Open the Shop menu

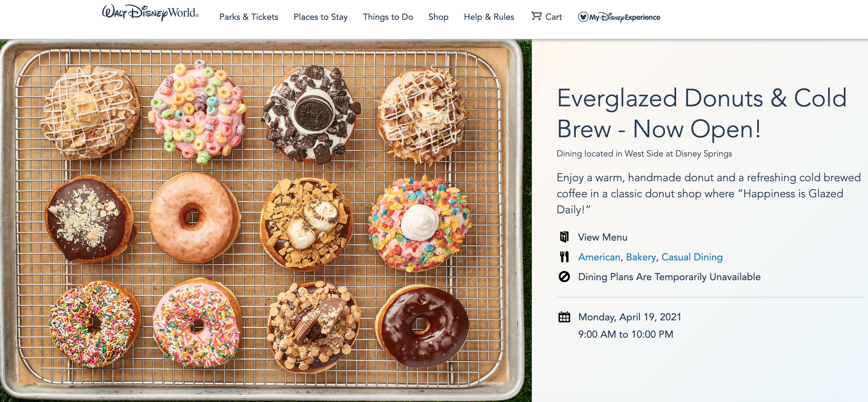point(438,17)
